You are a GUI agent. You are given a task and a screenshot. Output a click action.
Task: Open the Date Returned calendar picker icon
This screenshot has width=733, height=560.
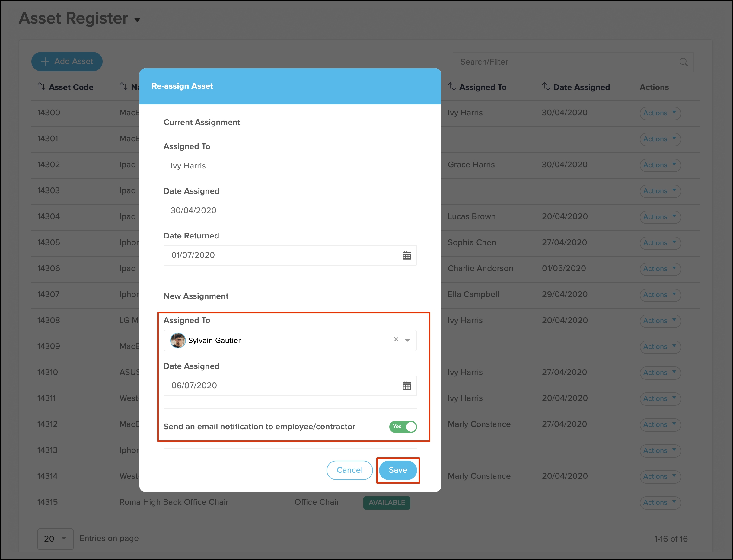406,256
